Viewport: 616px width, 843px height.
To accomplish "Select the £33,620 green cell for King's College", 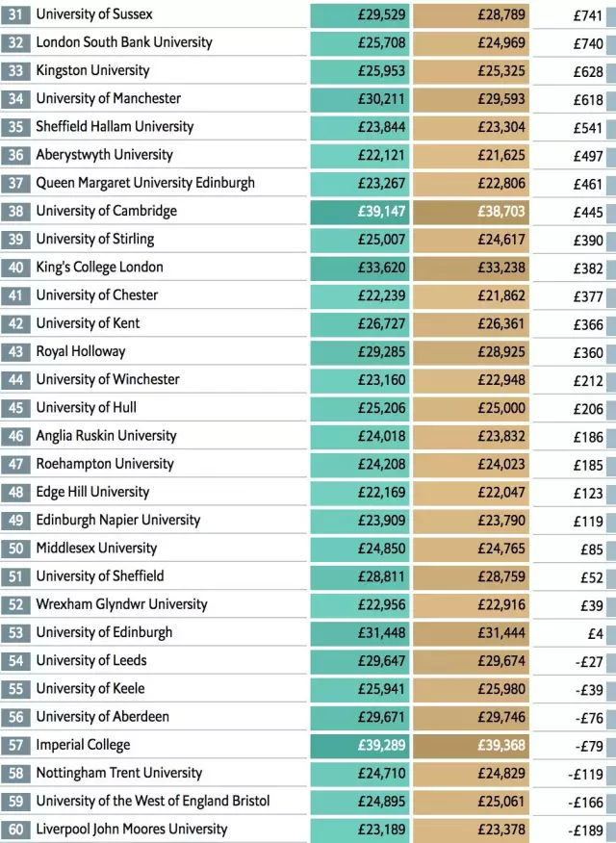I will tap(360, 268).
